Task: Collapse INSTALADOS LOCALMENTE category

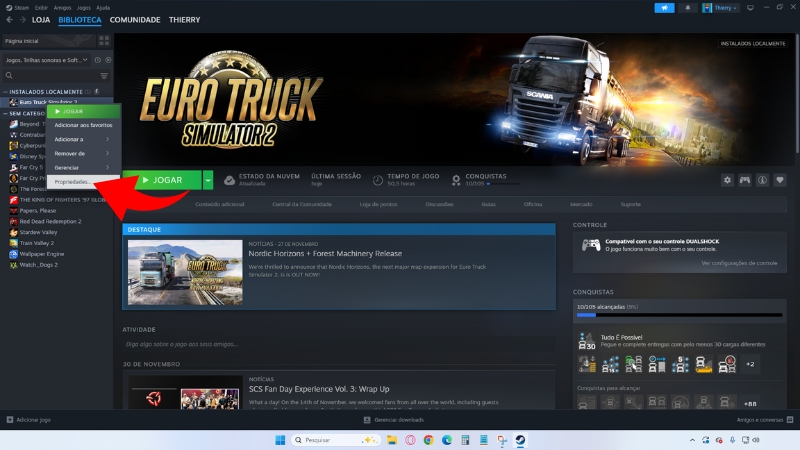Action: [x=6, y=92]
